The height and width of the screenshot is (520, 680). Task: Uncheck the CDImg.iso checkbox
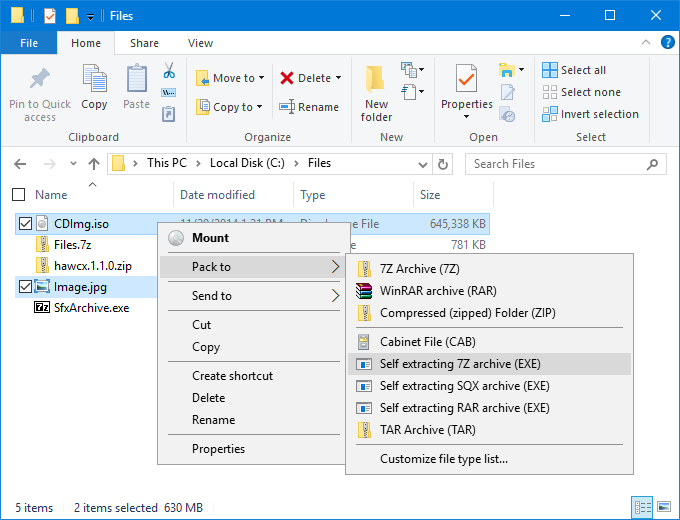tap(25, 223)
